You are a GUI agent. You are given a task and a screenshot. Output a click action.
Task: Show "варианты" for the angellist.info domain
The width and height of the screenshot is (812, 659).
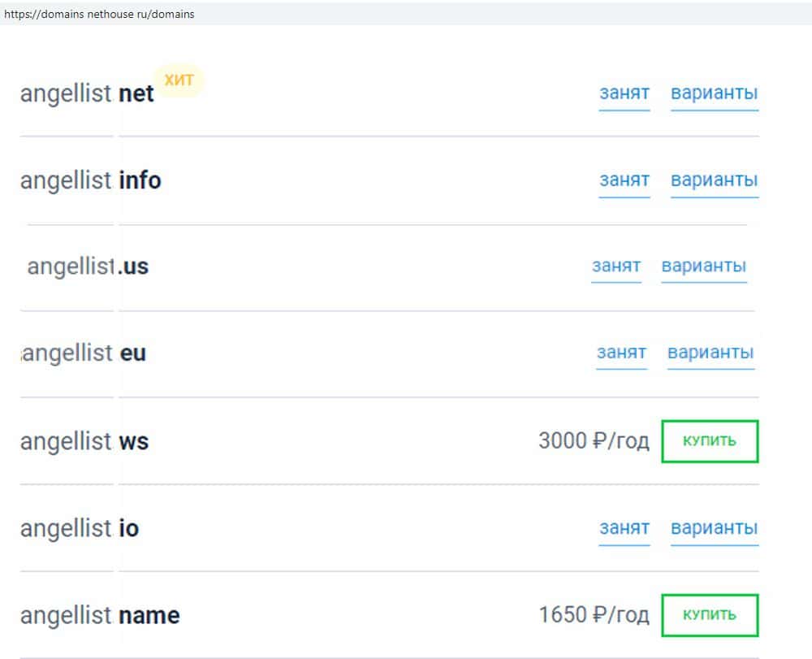pyautogui.click(x=714, y=180)
